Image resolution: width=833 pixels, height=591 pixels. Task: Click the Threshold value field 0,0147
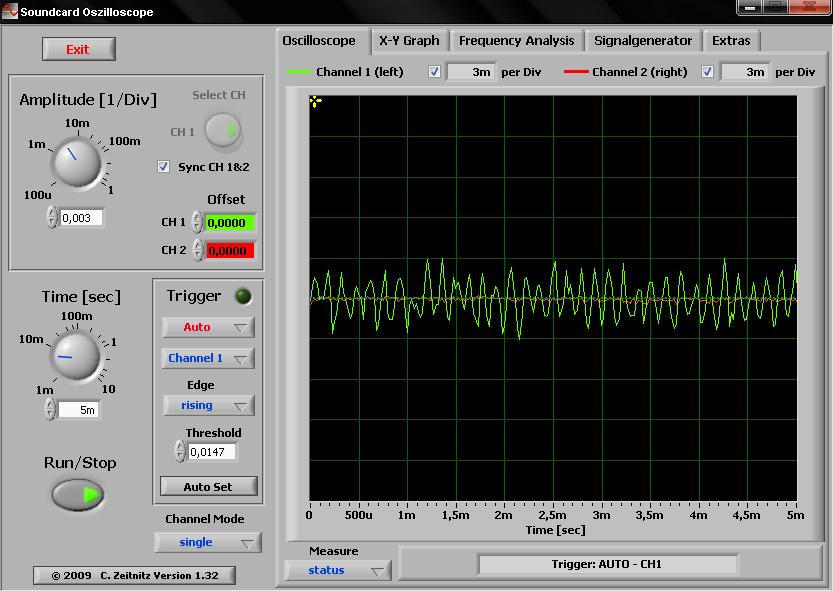212,452
